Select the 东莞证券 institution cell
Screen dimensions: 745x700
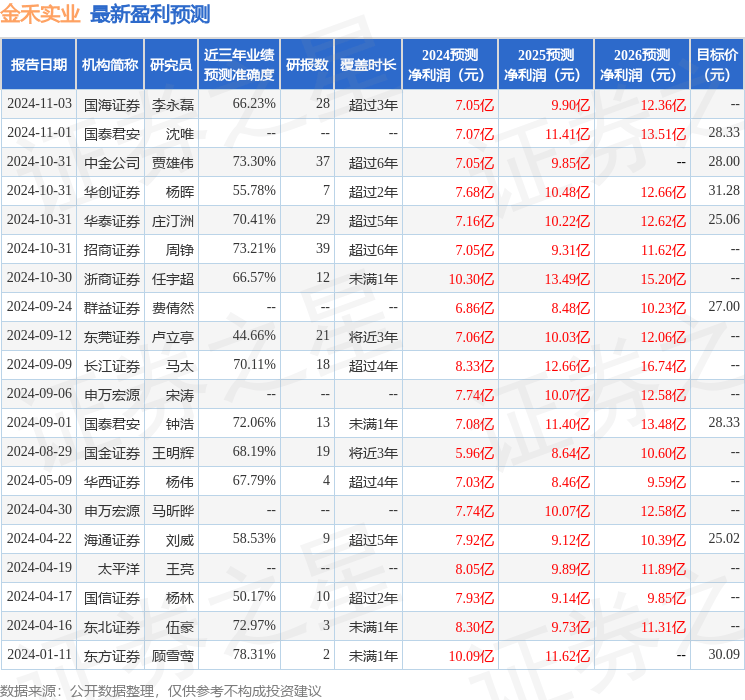pos(112,337)
